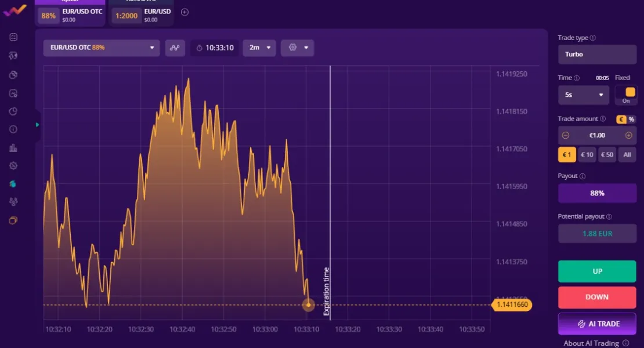644x348 pixels.
Task: Open the 5s expiration time dropdown
Action: click(583, 95)
